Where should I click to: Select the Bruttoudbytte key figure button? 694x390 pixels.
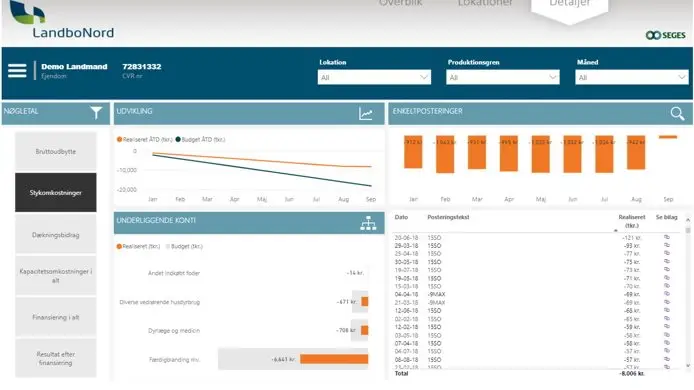point(56,151)
